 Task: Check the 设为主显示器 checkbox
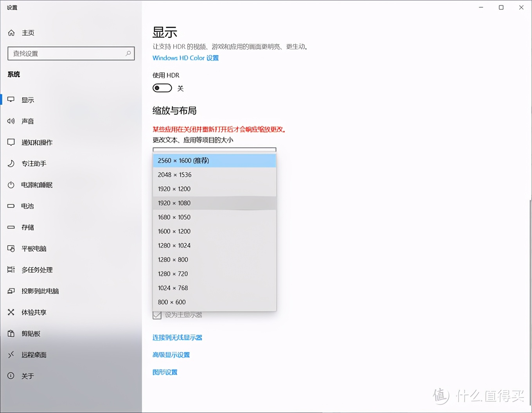[x=157, y=315]
